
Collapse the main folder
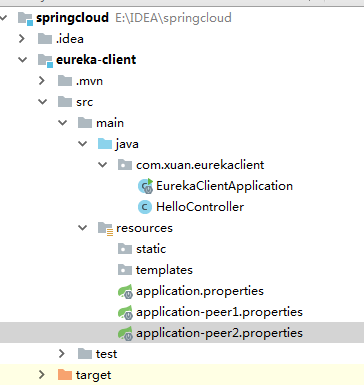(x=62, y=123)
